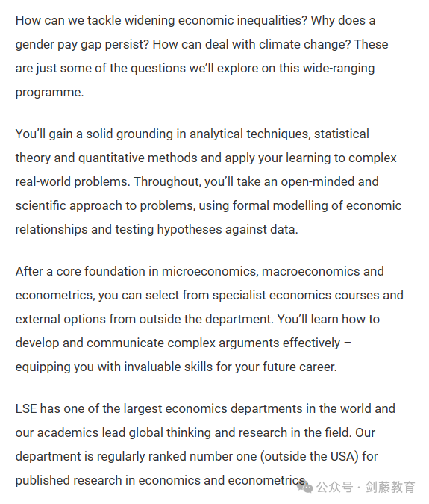Screen dimensions: 429x504
Task: Click the word 'macroeconomics'
Action: [311, 272]
